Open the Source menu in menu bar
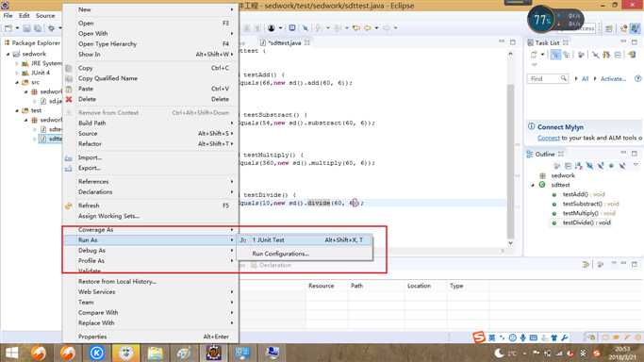Screen dimensions: 644x362 pyautogui.click(x=45, y=16)
